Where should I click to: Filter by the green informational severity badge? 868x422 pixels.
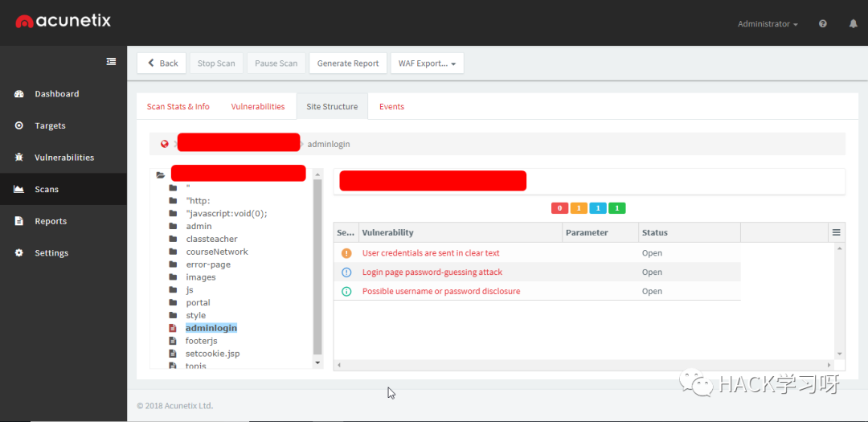616,208
